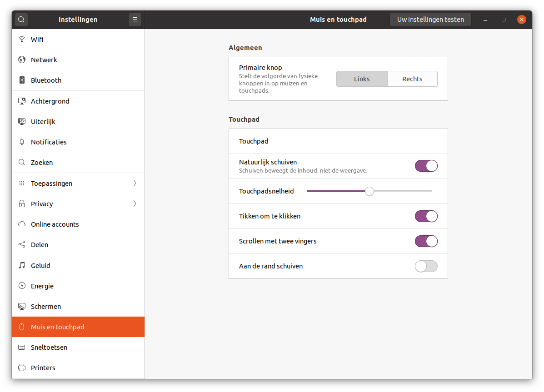Open the Schermen settings panel
Viewport: 544px width, 392px height.
click(x=46, y=307)
